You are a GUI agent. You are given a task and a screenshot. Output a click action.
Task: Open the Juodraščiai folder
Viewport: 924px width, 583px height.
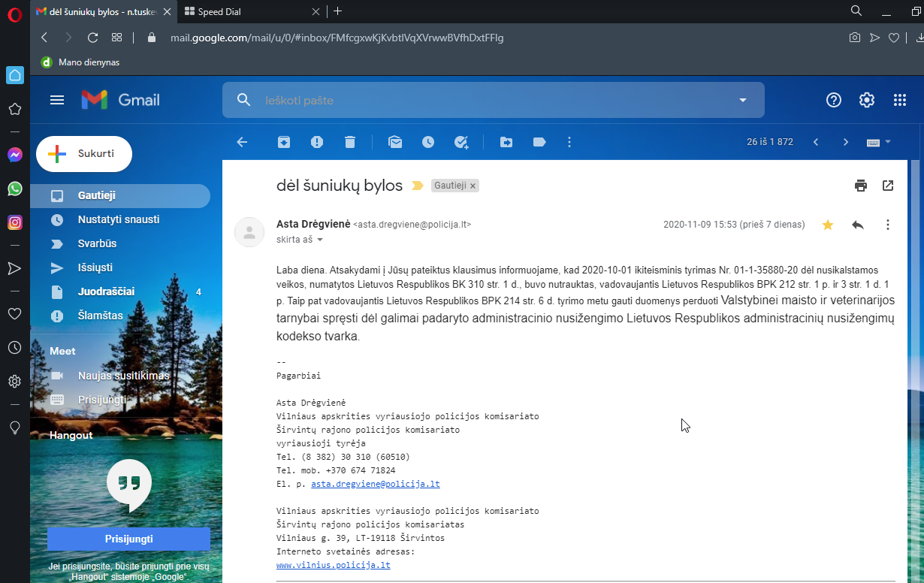pos(106,291)
